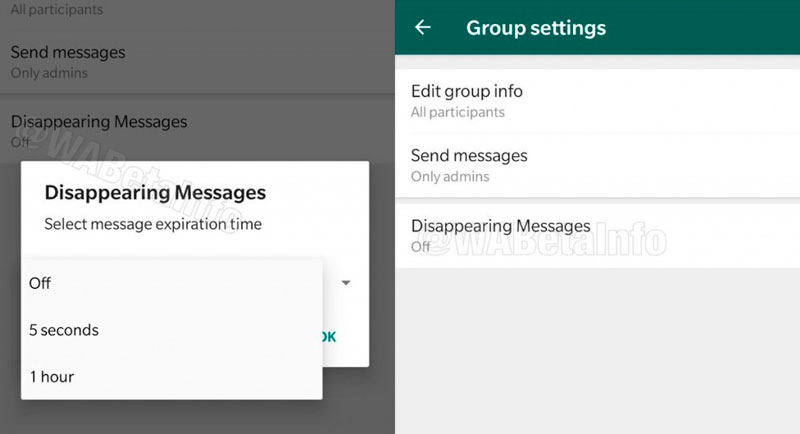Choose 5 seconds expiration time

(x=171, y=330)
